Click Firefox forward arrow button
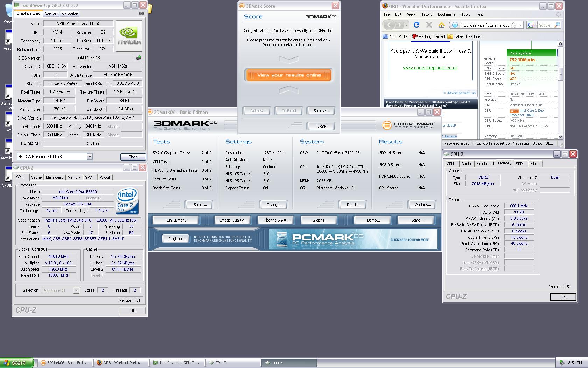The height and width of the screenshot is (368, 588). pyautogui.click(x=399, y=25)
